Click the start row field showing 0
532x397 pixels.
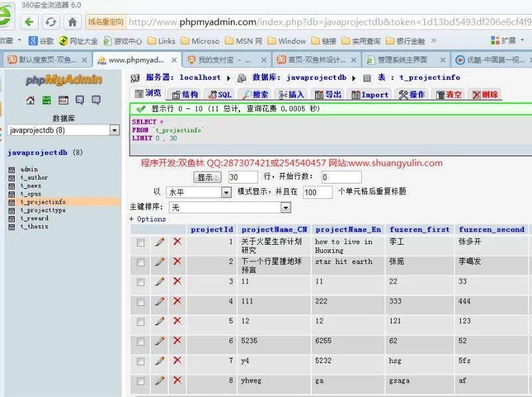pos(341,177)
